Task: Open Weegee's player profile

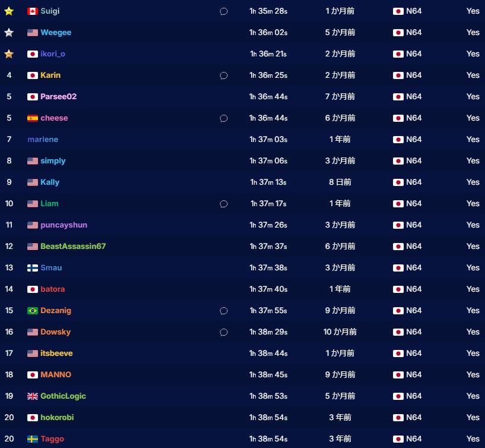Action: (56, 33)
